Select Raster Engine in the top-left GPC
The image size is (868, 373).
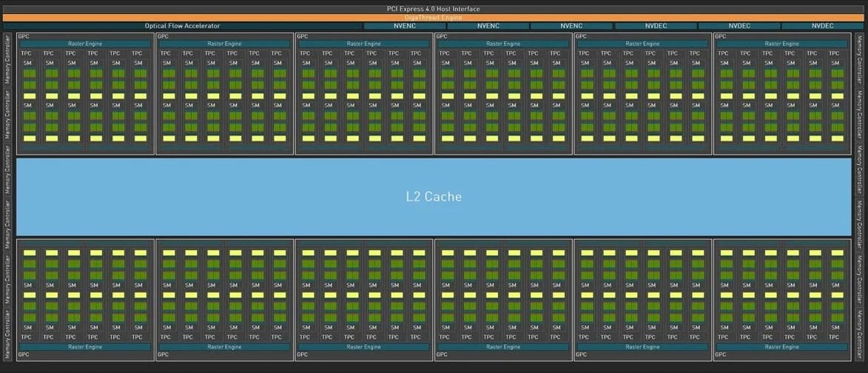coord(84,44)
